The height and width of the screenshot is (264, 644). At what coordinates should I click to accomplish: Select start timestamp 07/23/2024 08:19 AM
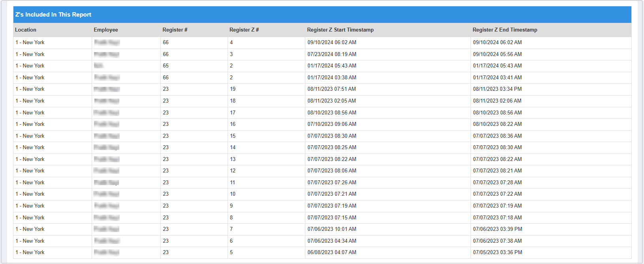[x=332, y=54]
